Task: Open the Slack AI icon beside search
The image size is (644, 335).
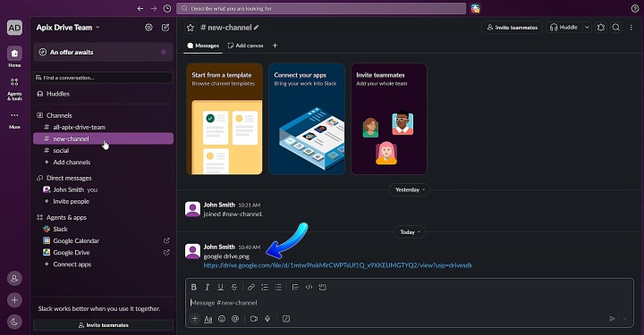Action: [x=475, y=8]
